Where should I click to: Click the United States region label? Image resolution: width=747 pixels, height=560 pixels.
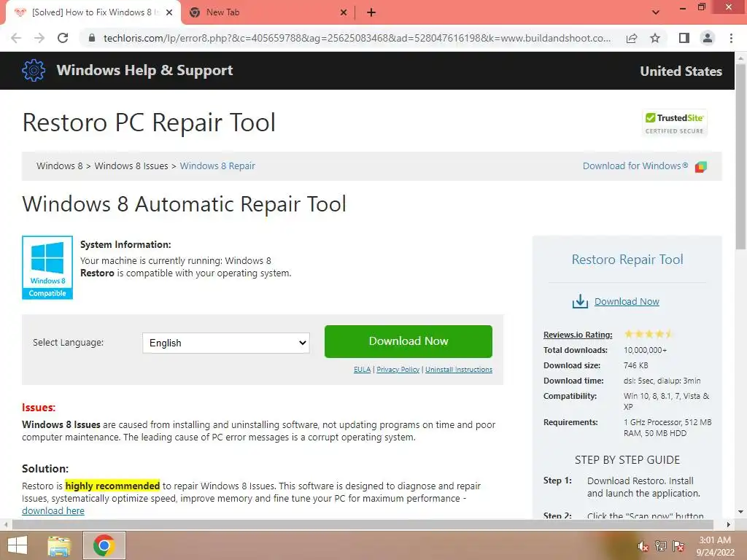point(681,71)
